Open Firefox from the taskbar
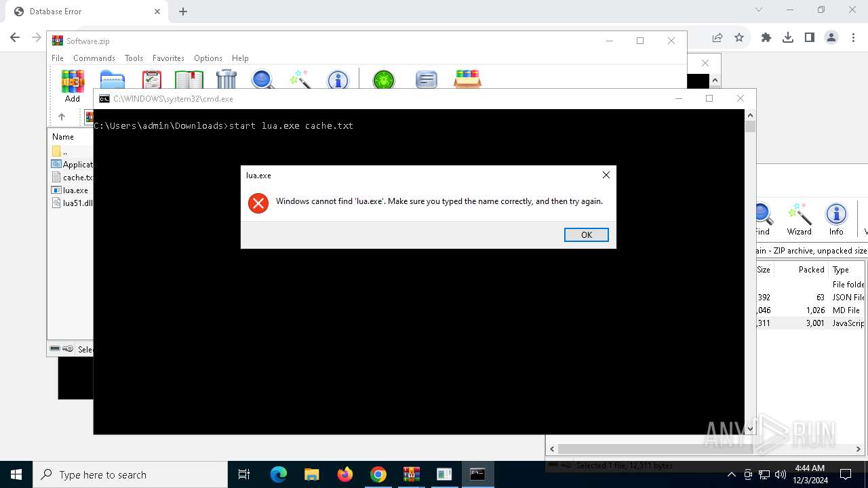Viewport: 868px width, 488px height. [345, 474]
